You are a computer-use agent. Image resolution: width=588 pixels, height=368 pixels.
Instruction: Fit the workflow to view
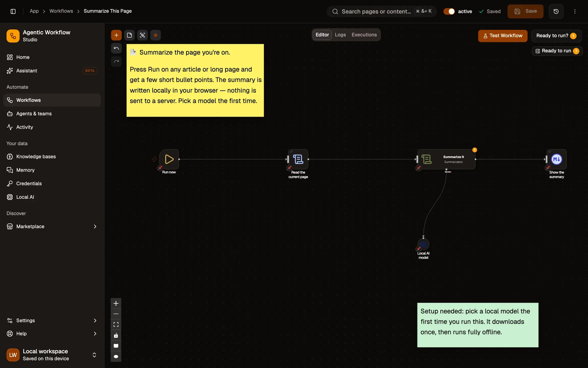(116, 324)
